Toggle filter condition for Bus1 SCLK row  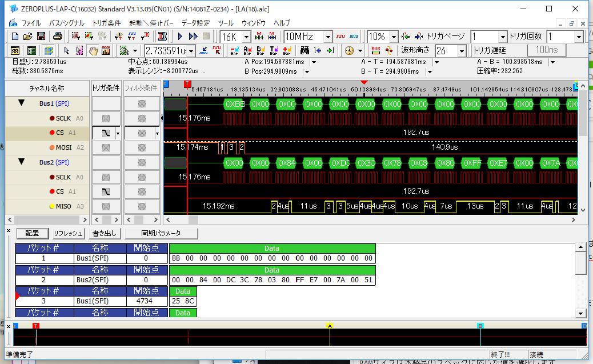[142, 118]
